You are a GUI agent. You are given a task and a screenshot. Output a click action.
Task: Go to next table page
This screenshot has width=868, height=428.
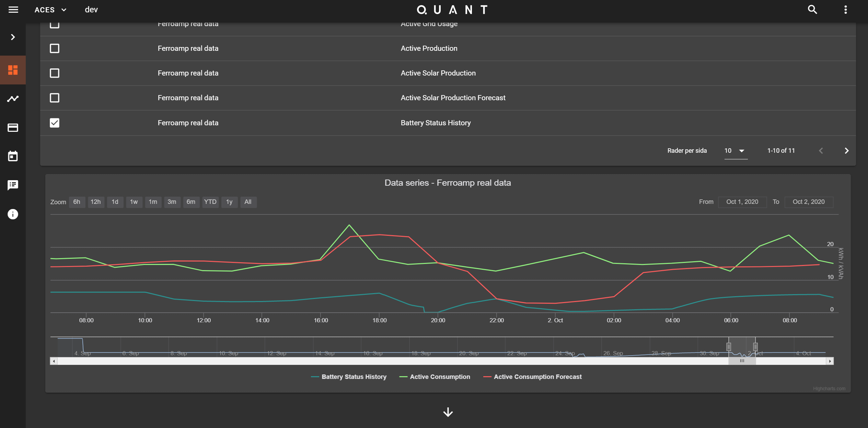click(x=846, y=151)
